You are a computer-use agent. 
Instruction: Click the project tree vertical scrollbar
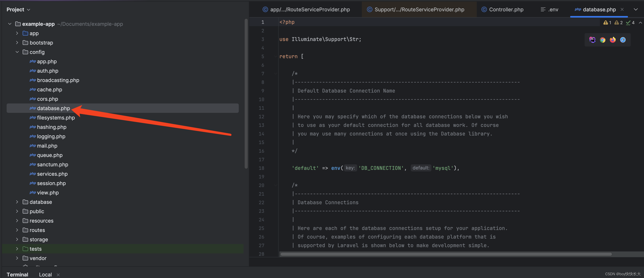pyautogui.click(x=246, y=94)
